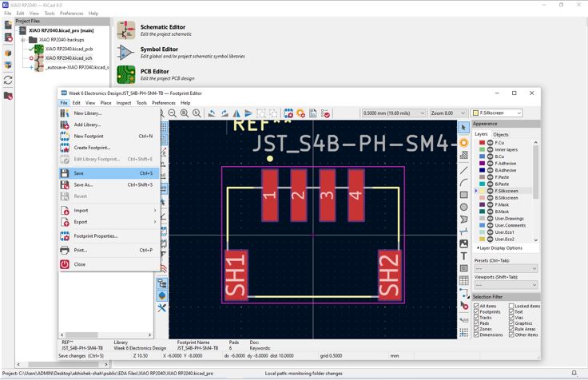Screen dimensions: 588x380
Task: Uncheck Footprints in Selection Filter
Action: point(476,312)
